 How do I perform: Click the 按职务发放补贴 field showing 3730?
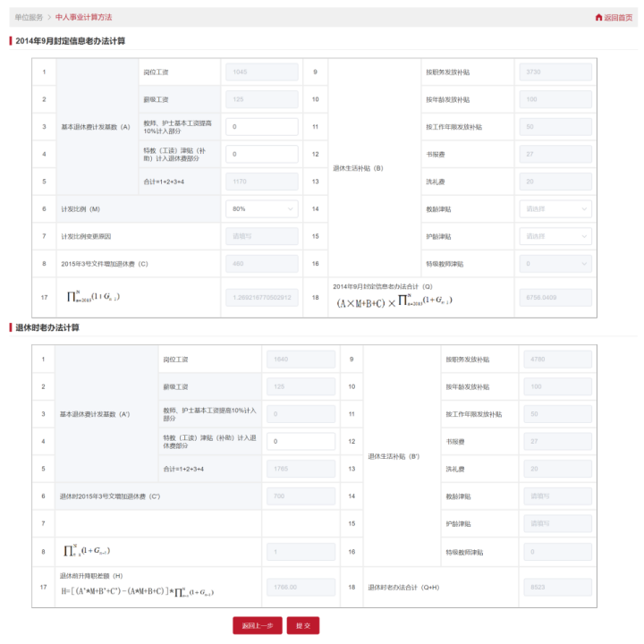tap(555, 72)
